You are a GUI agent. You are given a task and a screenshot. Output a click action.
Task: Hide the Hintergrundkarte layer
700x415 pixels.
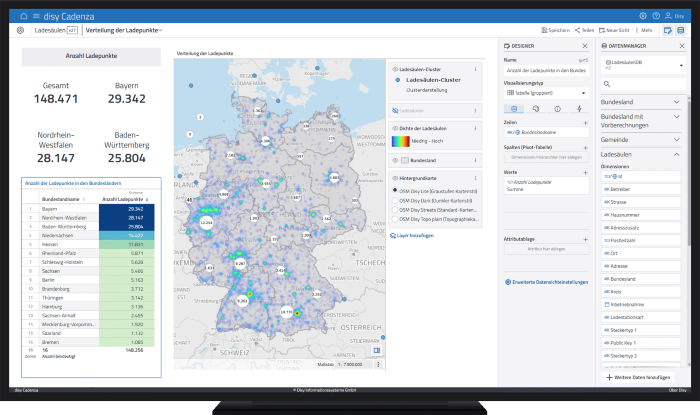(395, 178)
